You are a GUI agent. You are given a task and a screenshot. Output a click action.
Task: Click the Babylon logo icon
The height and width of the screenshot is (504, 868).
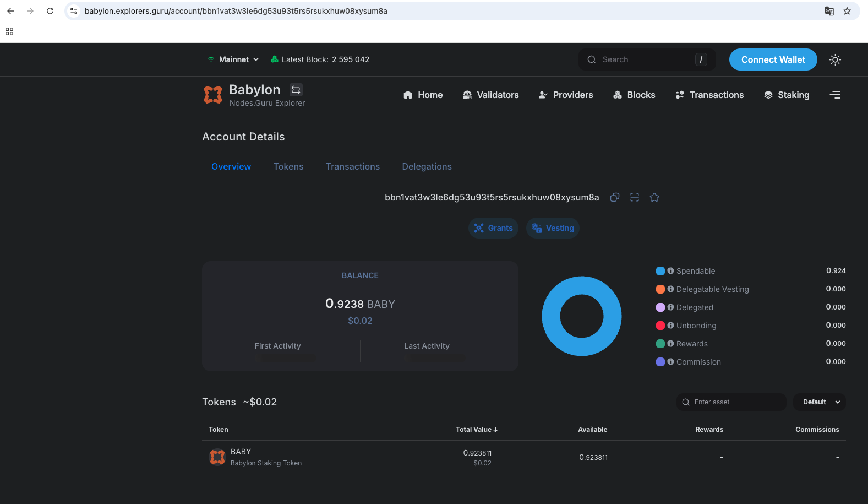point(213,95)
